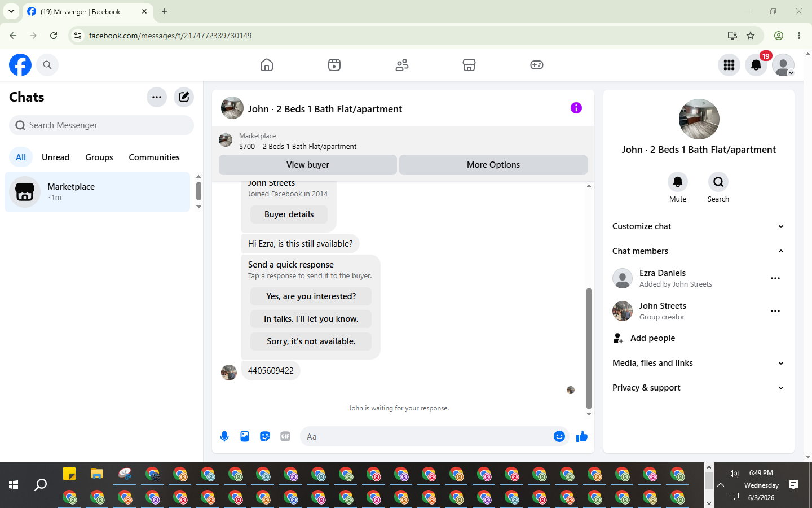Viewport: 812px width, 508px height.
Task: Click the browser address bar URL
Action: [x=170, y=36]
